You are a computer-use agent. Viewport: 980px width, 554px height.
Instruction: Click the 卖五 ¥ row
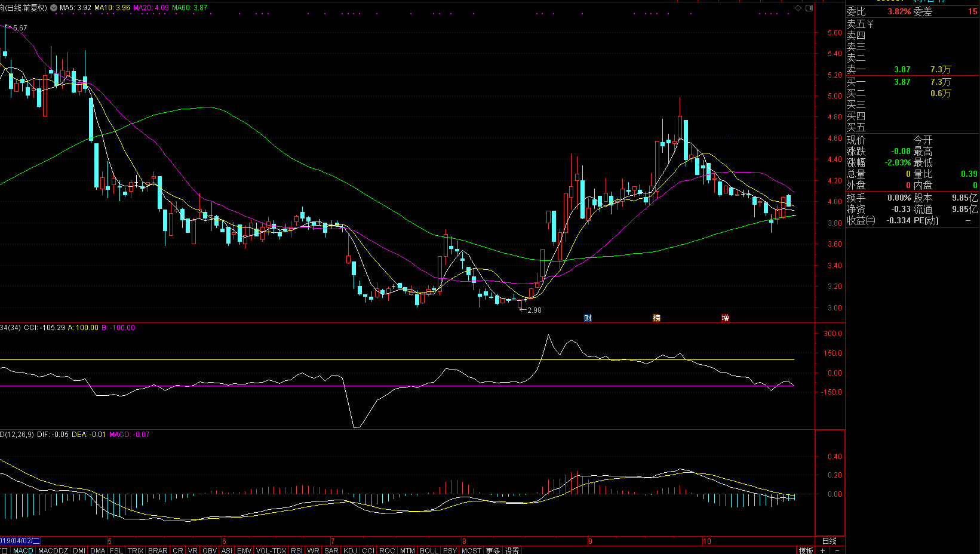(x=913, y=24)
